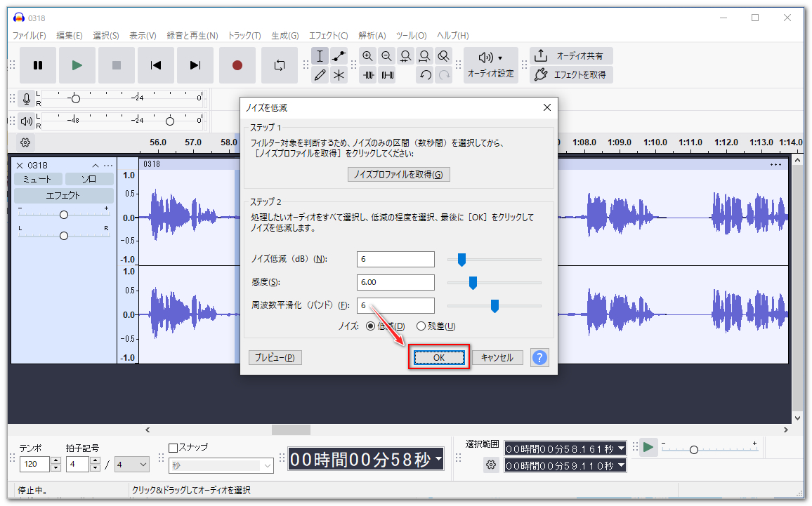812x506 pixels.
Task: Click the Skip to Start button
Action: pyautogui.click(x=156, y=65)
